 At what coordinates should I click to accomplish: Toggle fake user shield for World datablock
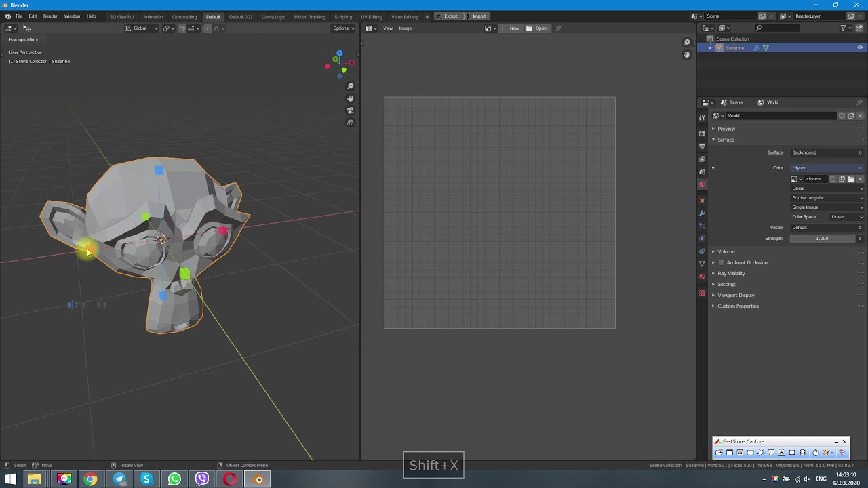[x=842, y=116]
